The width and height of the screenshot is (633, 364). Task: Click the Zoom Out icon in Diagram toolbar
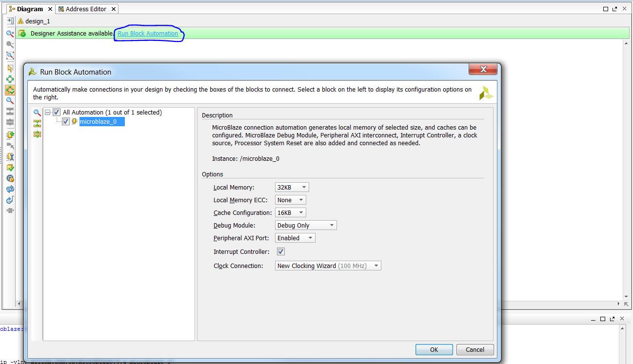[10, 45]
